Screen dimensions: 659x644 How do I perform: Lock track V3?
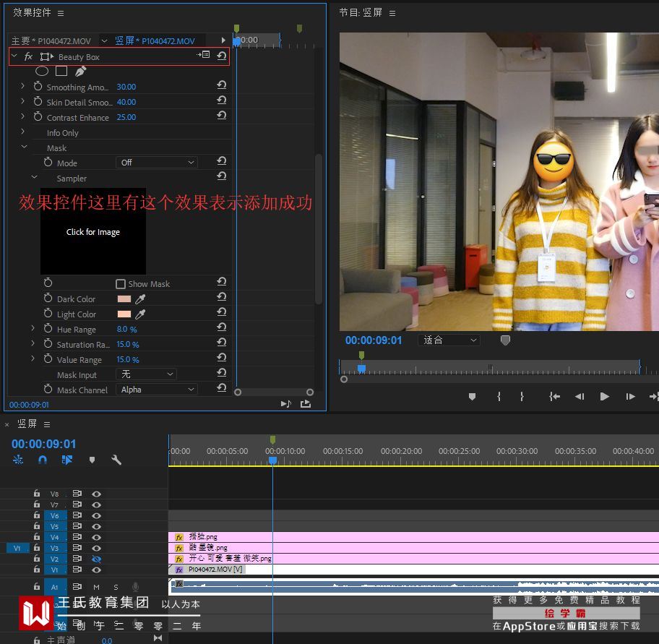[x=37, y=547]
